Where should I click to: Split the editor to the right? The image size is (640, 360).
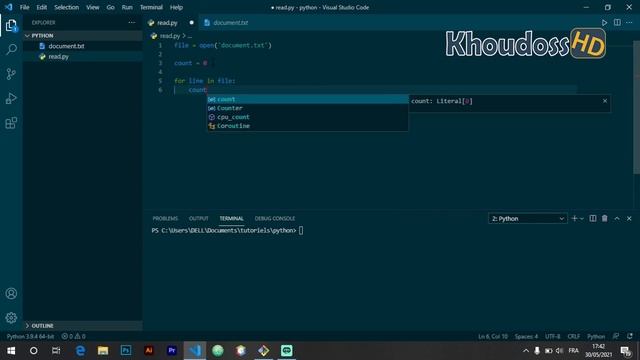coord(617,23)
